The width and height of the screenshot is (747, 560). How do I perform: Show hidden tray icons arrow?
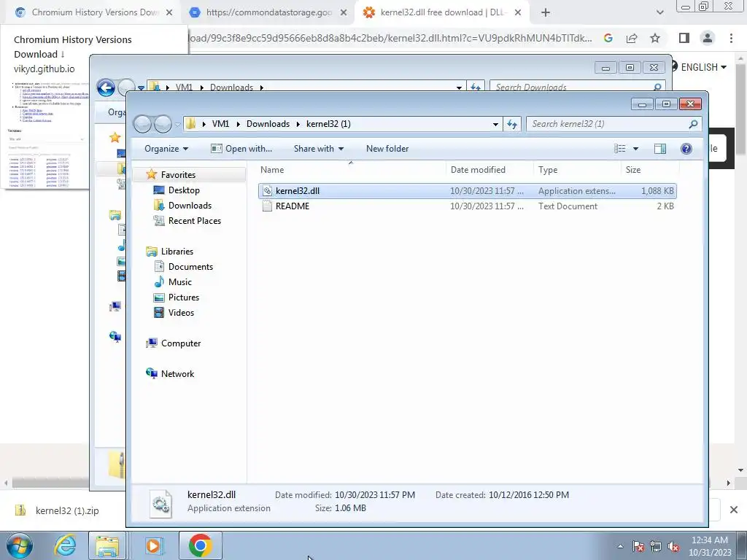(x=620, y=546)
